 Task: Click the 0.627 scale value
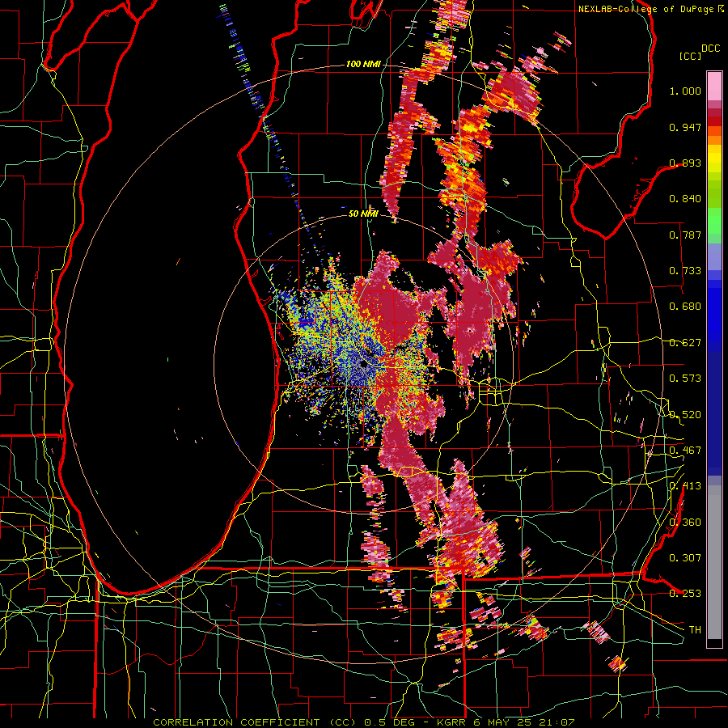coord(685,343)
